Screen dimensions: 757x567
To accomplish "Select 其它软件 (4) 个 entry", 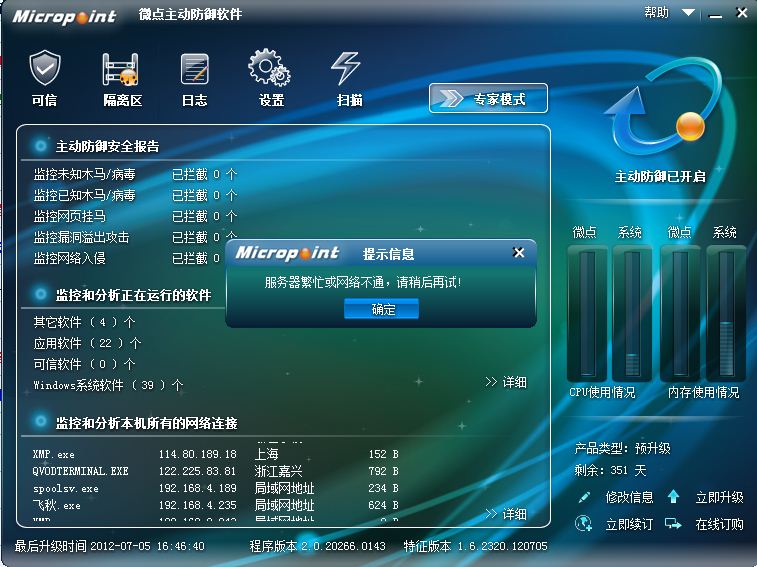I will 84,322.
